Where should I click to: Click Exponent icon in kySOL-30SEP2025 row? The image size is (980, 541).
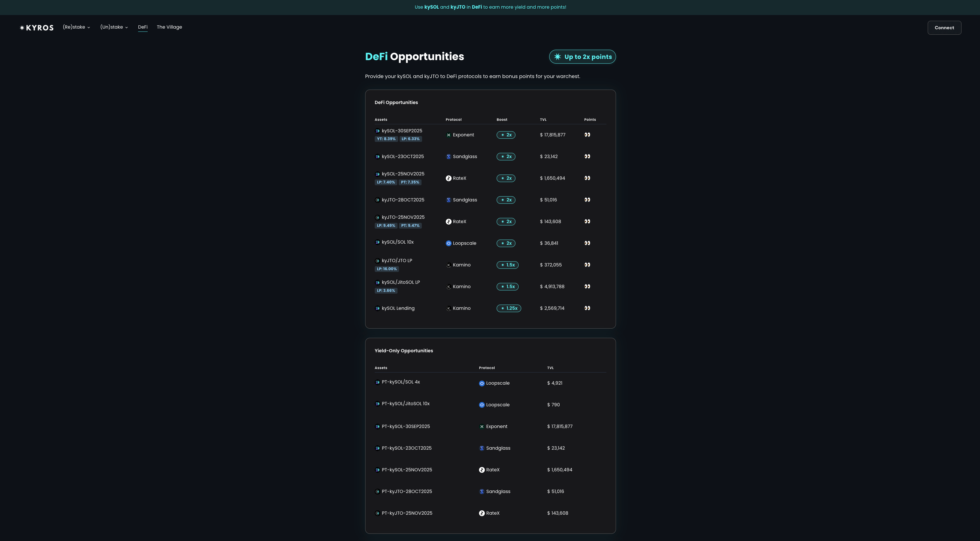(x=448, y=135)
